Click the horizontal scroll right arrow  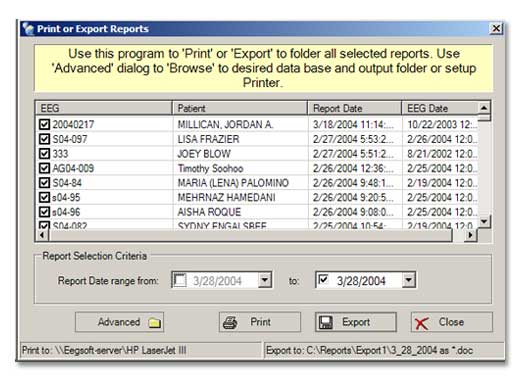pyautogui.click(x=470, y=235)
